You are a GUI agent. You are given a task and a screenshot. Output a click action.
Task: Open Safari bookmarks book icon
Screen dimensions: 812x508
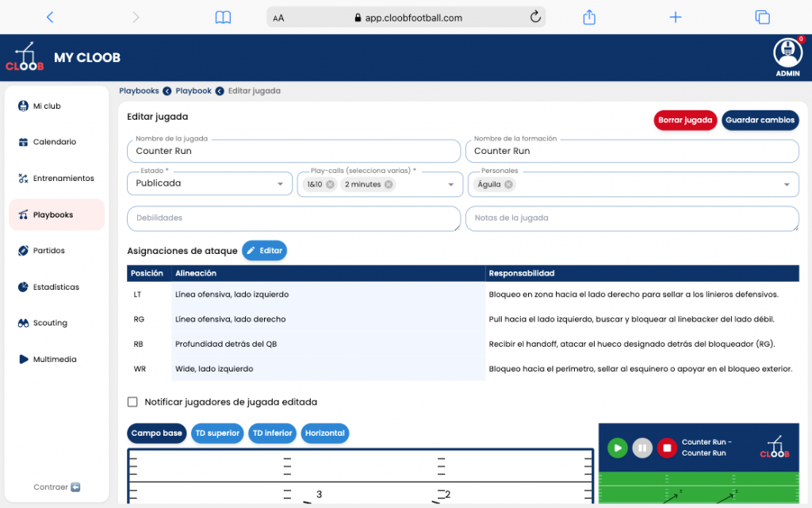(223, 17)
